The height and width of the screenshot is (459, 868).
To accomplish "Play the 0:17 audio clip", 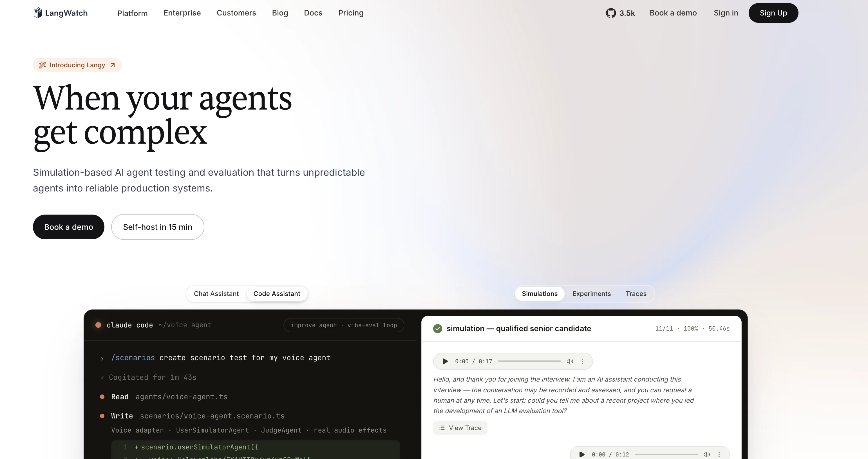I will tap(445, 361).
